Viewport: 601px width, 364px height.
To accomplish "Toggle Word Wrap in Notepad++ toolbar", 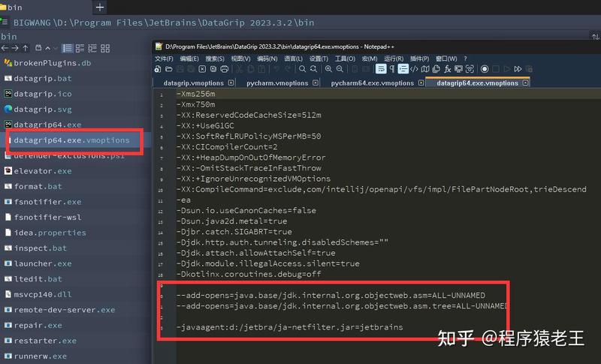I will (381, 69).
